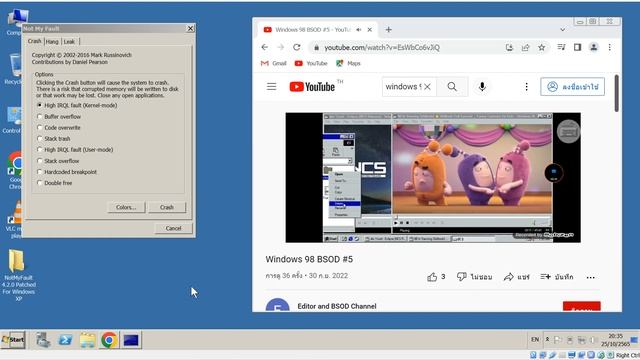The width and height of the screenshot is (640, 360).
Task: Click the YouTube sign-in button
Action: (572, 87)
